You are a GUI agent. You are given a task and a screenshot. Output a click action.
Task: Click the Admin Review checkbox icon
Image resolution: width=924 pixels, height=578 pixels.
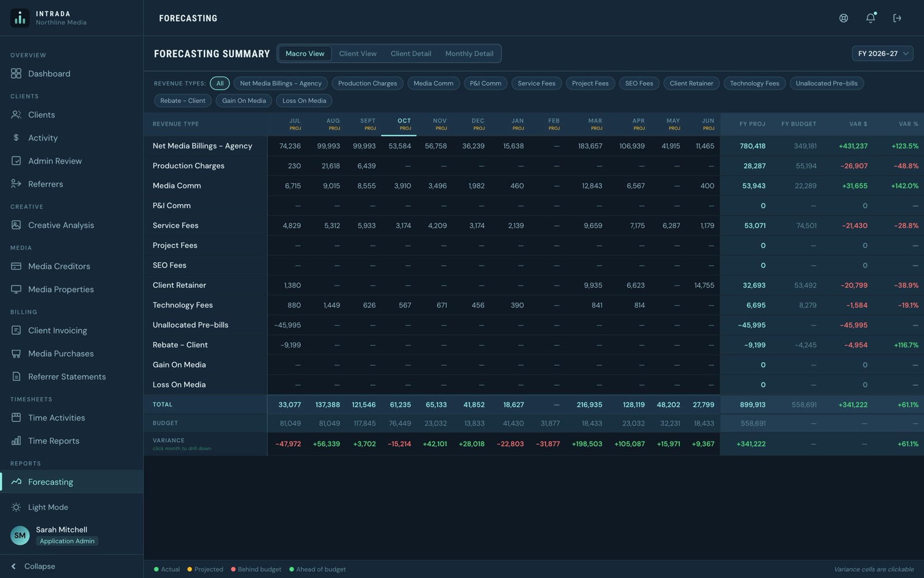[16, 161]
